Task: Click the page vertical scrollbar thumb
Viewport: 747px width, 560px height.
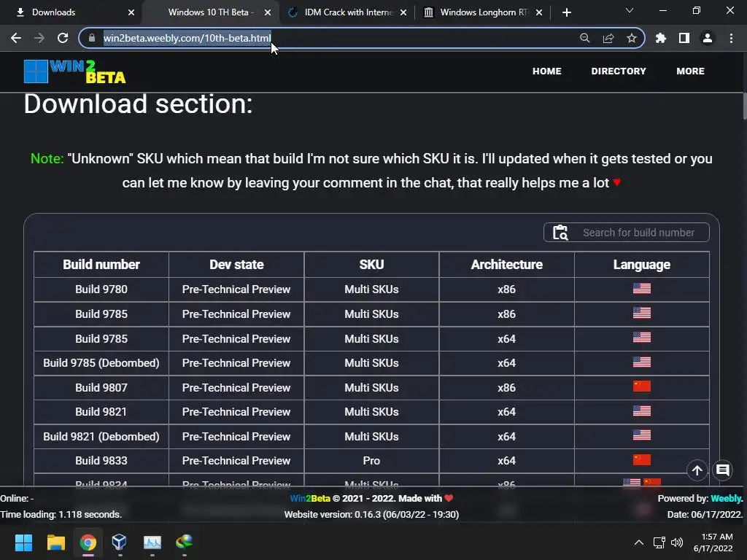Action: coord(744,106)
